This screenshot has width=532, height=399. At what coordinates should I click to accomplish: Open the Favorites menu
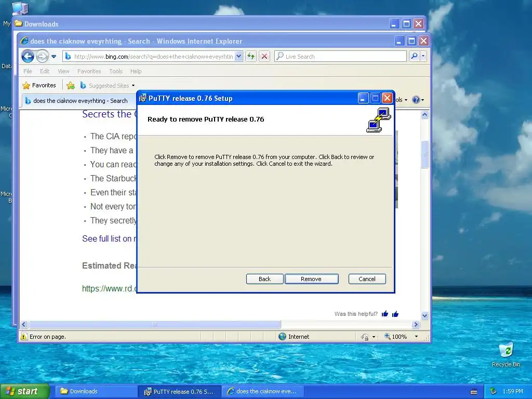89,71
